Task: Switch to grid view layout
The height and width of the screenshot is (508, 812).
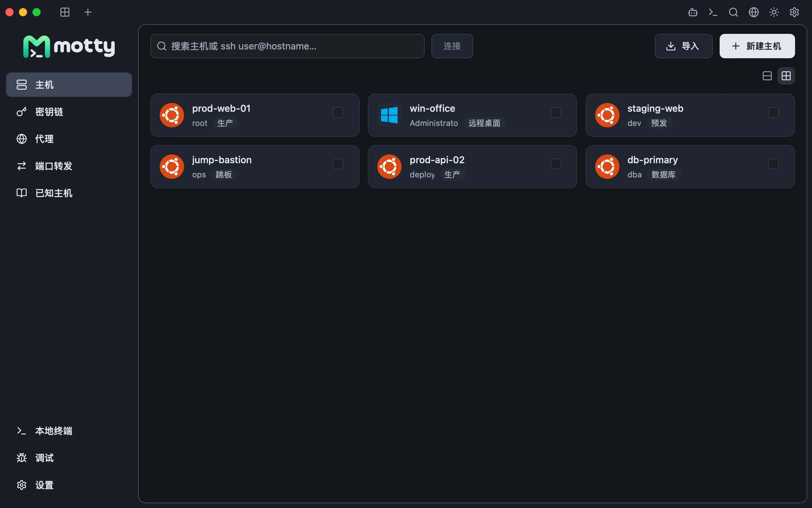Action: [x=786, y=76]
